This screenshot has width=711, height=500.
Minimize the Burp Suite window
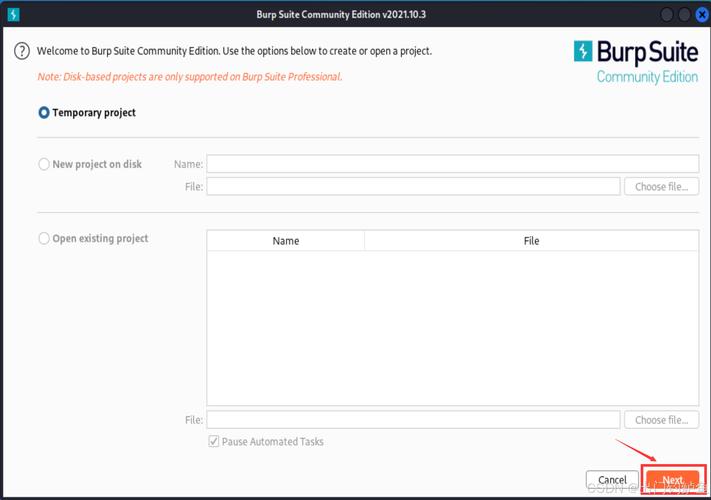pos(667,15)
